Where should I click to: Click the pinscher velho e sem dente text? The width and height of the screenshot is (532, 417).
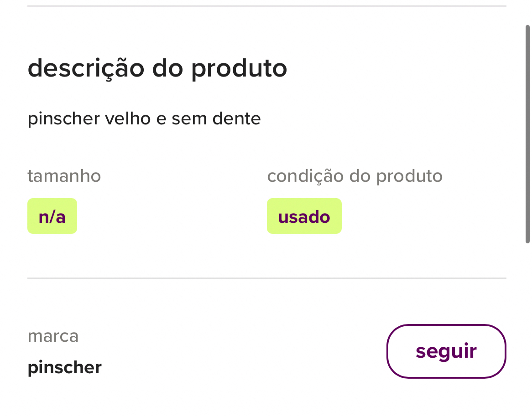pyautogui.click(x=144, y=119)
